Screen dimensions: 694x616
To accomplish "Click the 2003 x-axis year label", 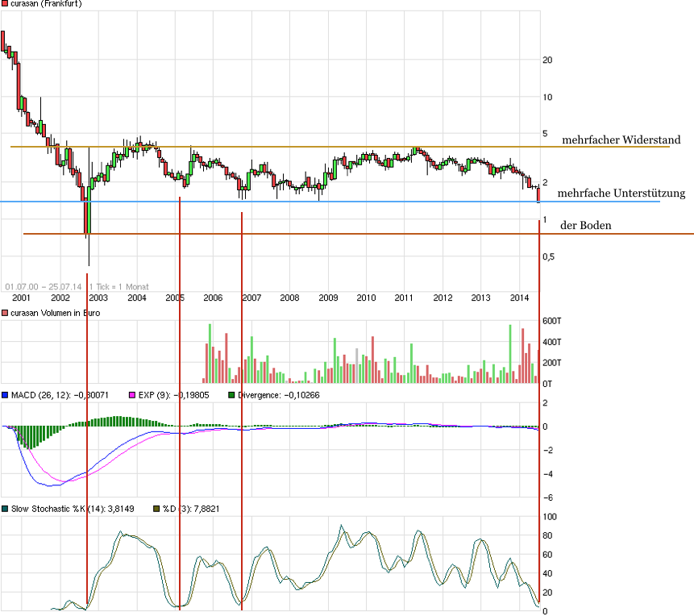I will [x=98, y=298].
